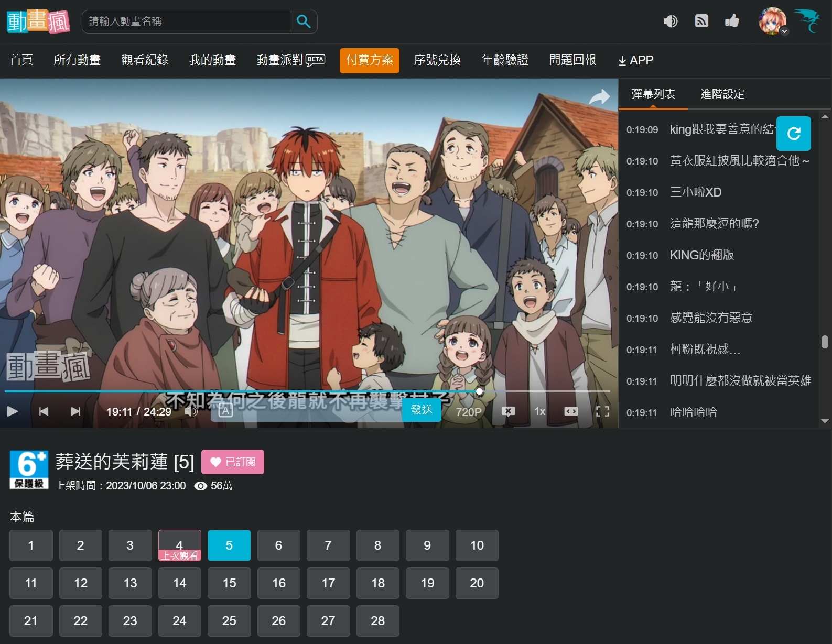Switch to 進階設定 tab
The height and width of the screenshot is (644, 832).
[722, 94]
